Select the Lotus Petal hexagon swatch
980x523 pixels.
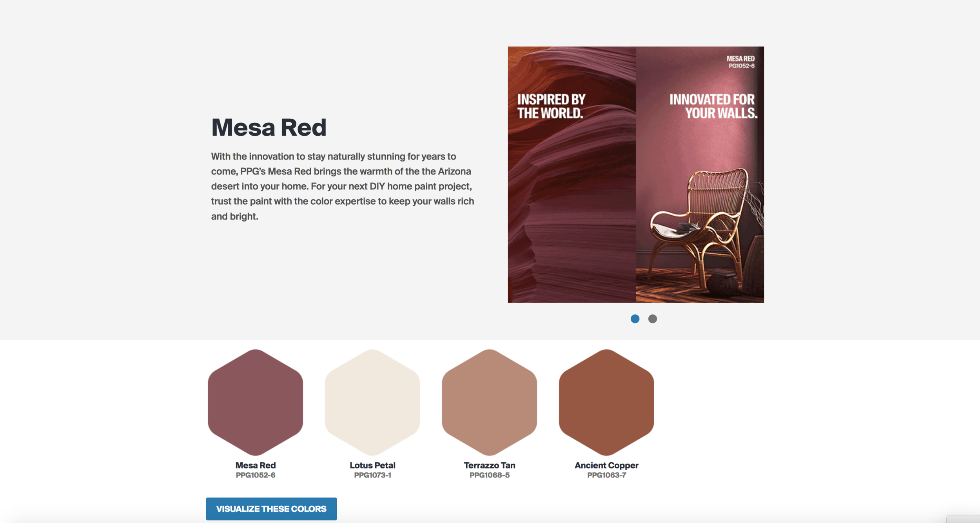tap(372, 402)
